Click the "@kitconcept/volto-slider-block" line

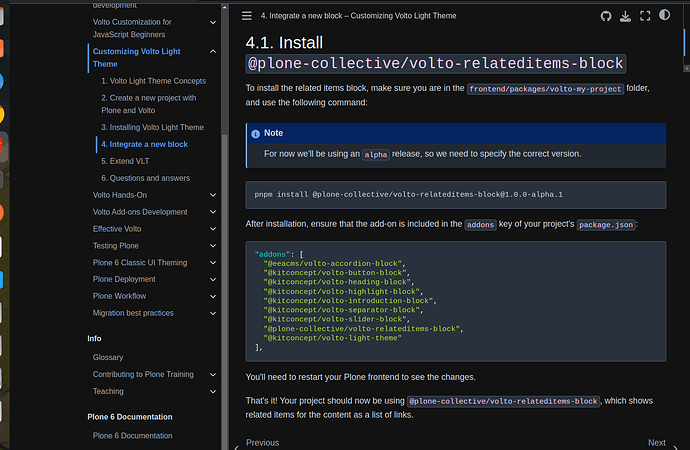[x=337, y=319]
